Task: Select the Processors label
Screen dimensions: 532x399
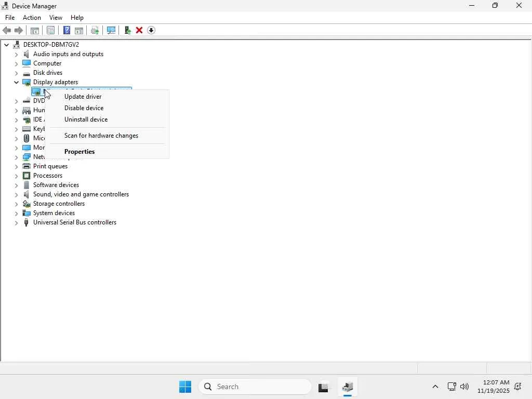Action: [x=48, y=176]
